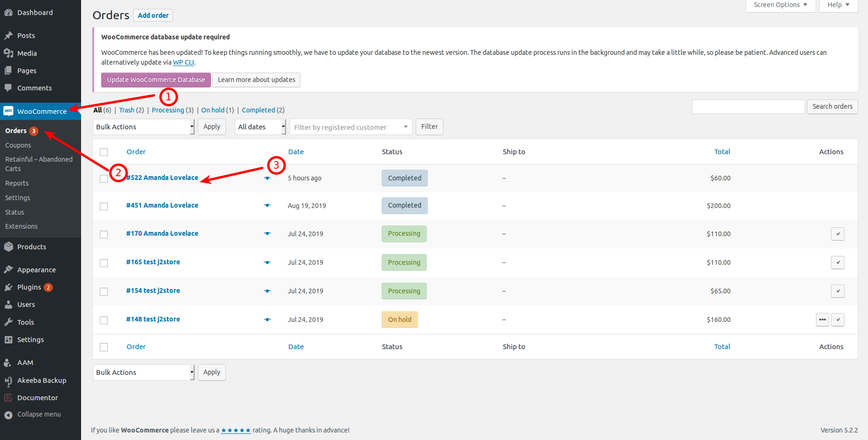
Task: Tick the checkbox for order #148
Action: point(104,320)
